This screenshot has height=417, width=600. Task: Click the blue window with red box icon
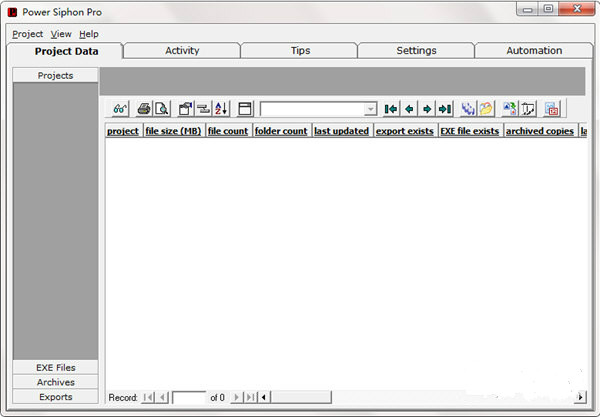(552, 109)
